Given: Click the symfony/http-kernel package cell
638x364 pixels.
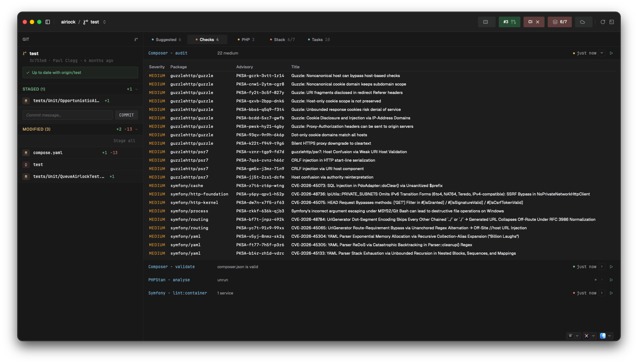Looking at the screenshot, I should (194, 203).
